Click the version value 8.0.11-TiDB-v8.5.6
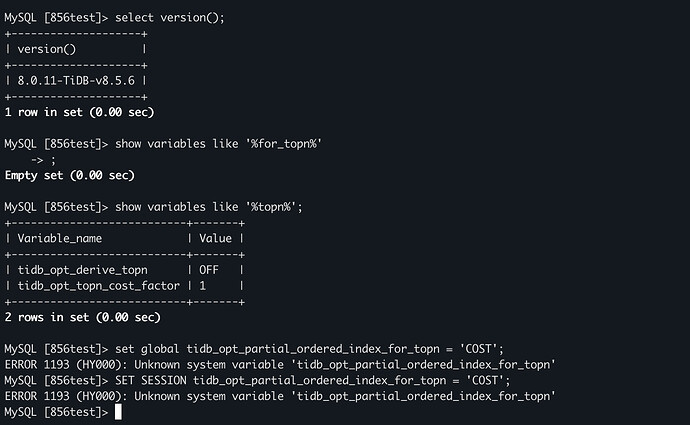 [76, 81]
